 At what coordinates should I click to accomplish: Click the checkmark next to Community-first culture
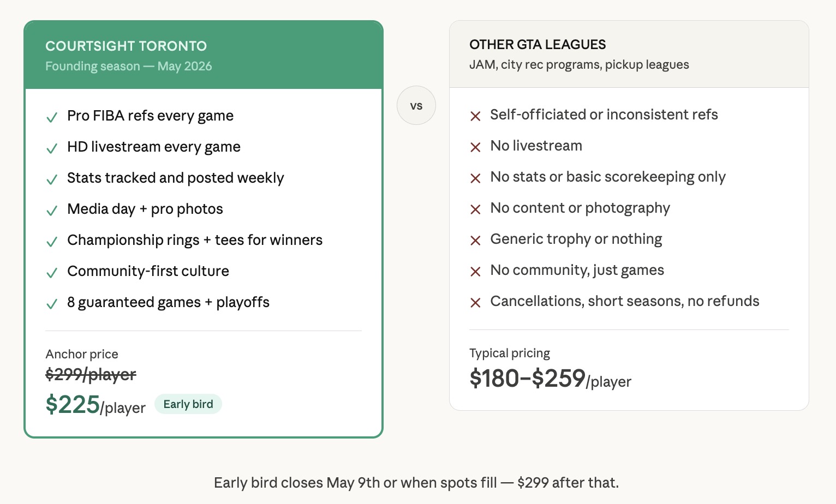tap(52, 273)
